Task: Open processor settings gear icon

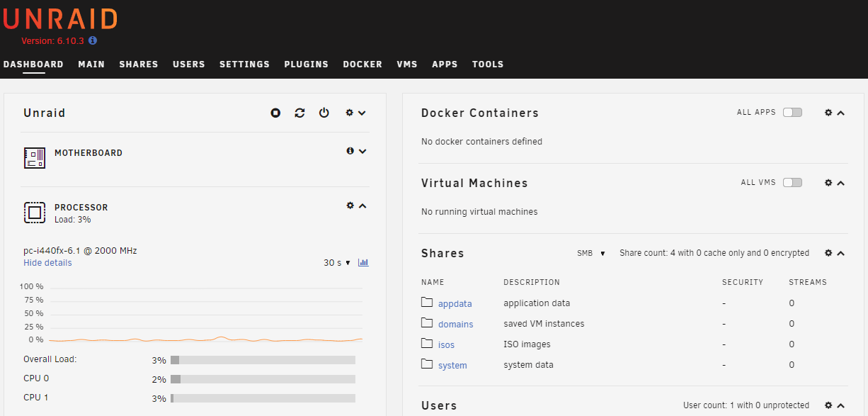Action: pos(350,206)
